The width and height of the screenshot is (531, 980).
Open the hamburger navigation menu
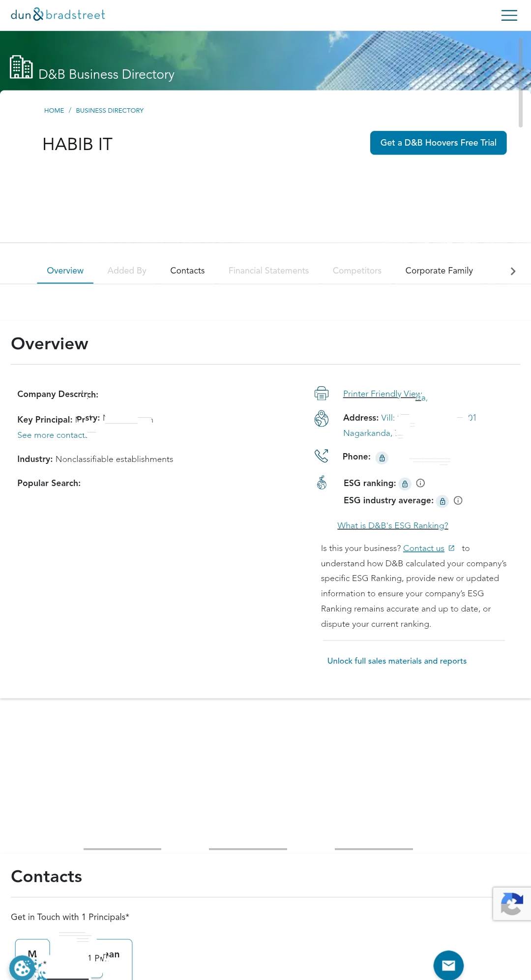pyautogui.click(x=509, y=15)
